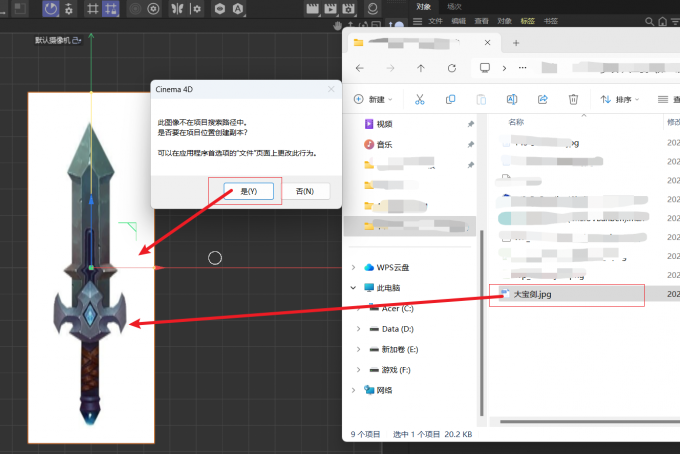Image resolution: width=680 pixels, height=454 pixels.
Task: Click the Object Manager home icon
Action: 663,21
